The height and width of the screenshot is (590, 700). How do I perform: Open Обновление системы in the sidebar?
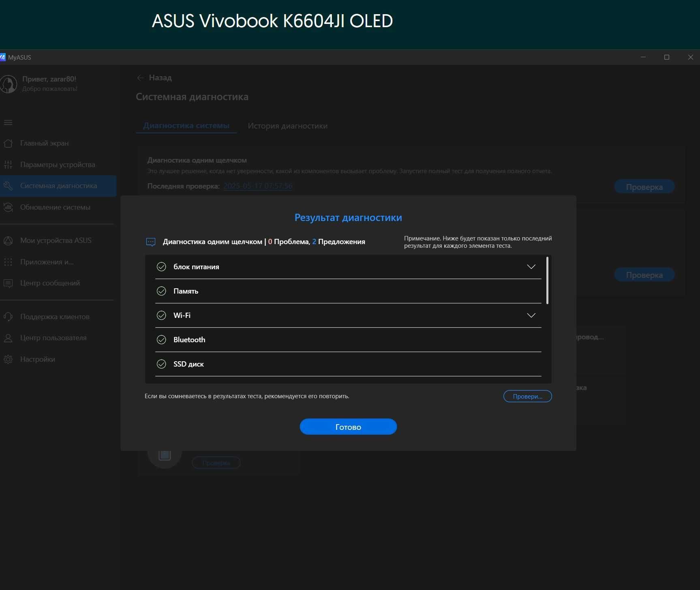point(58,207)
